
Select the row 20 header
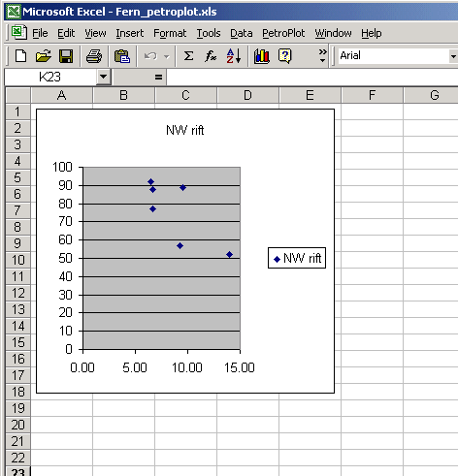[17, 425]
